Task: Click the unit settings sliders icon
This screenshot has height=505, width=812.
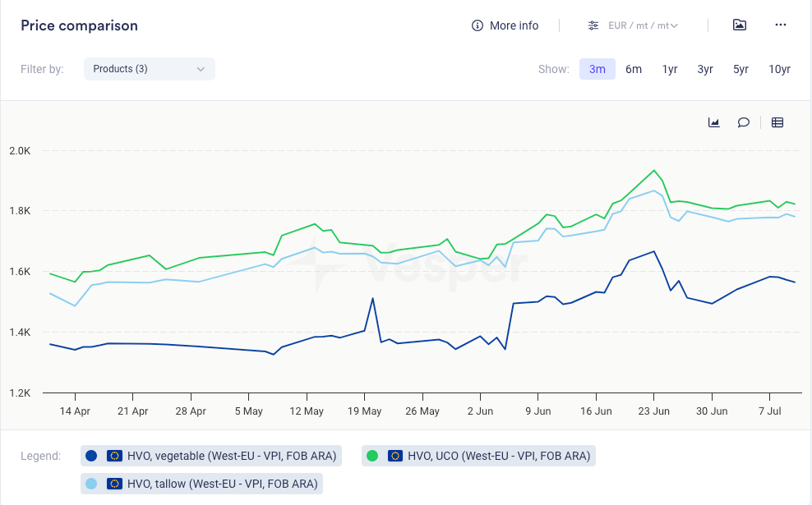Action: click(593, 25)
